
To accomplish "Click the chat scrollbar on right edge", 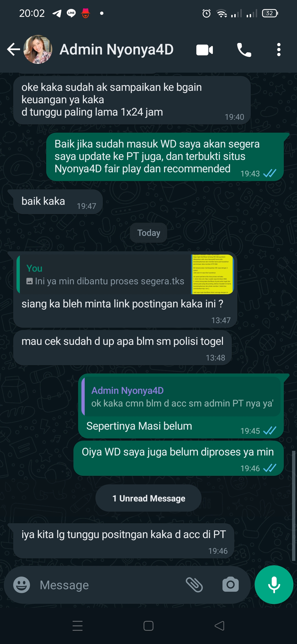I will 293,506.
